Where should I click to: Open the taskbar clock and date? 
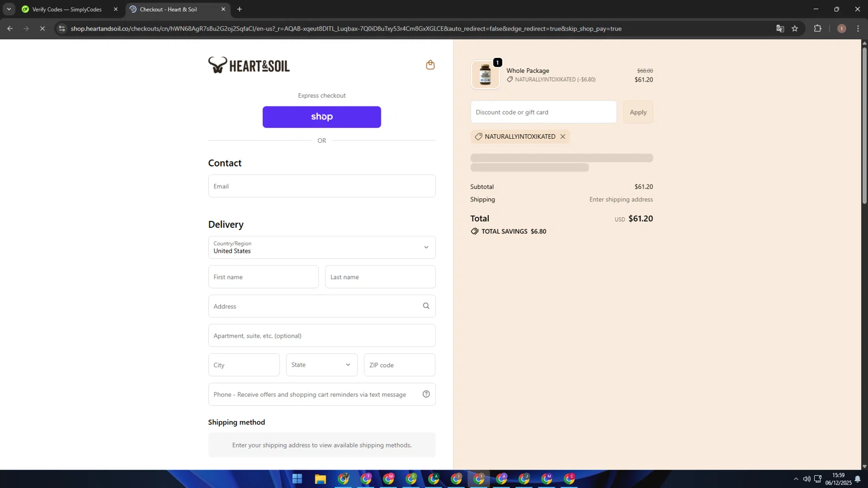tap(838, 479)
